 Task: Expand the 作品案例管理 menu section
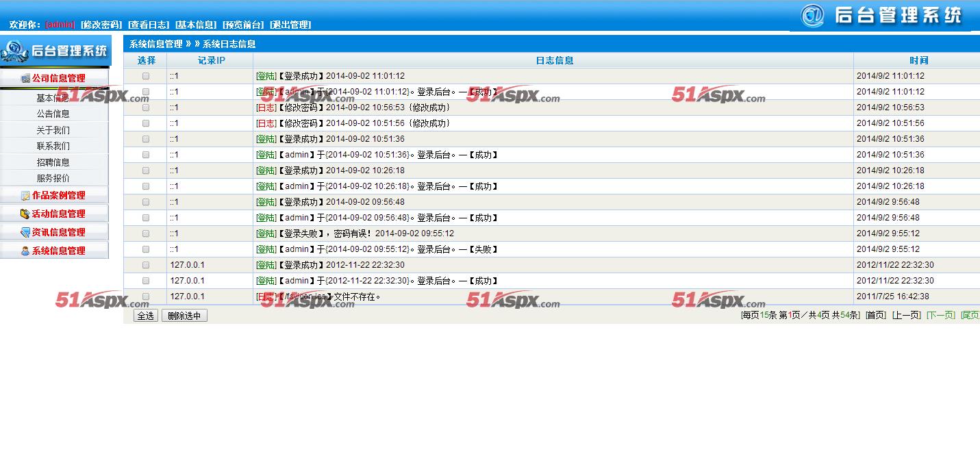point(54,196)
